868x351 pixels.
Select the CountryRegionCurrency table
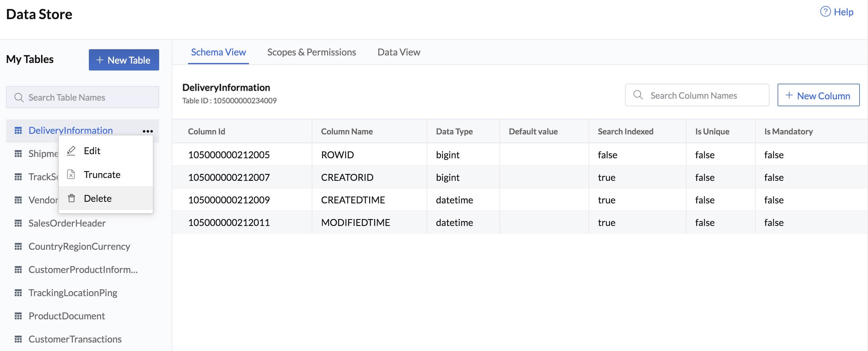(x=79, y=246)
